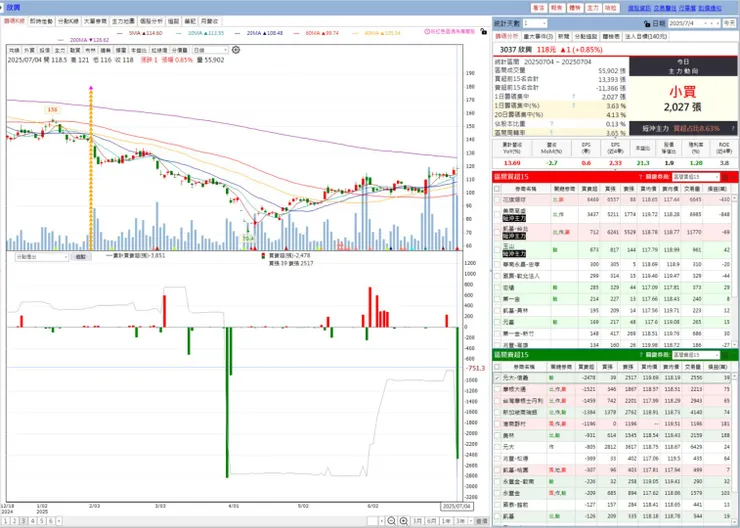This screenshot has height=528, width=740.
Task: Open the 日期 date picker showing 2025/7/4
Action: click(694, 24)
